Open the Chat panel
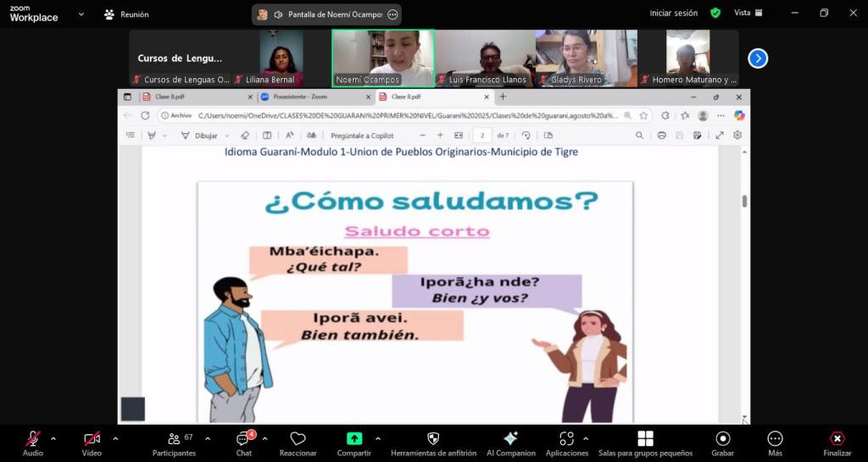The width and height of the screenshot is (868, 462). (244, 443)
